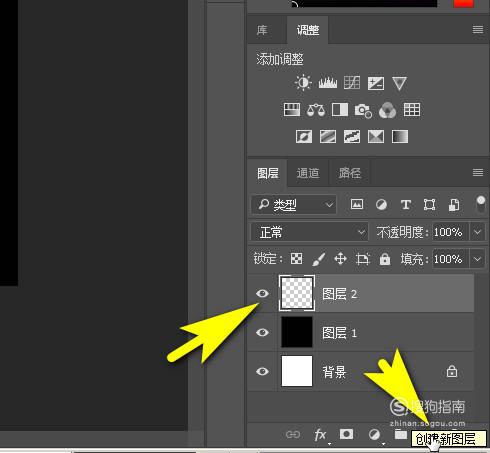490x453 pixels.
Task: Open the 类型 filter dropdown
Action: (294, 204)
